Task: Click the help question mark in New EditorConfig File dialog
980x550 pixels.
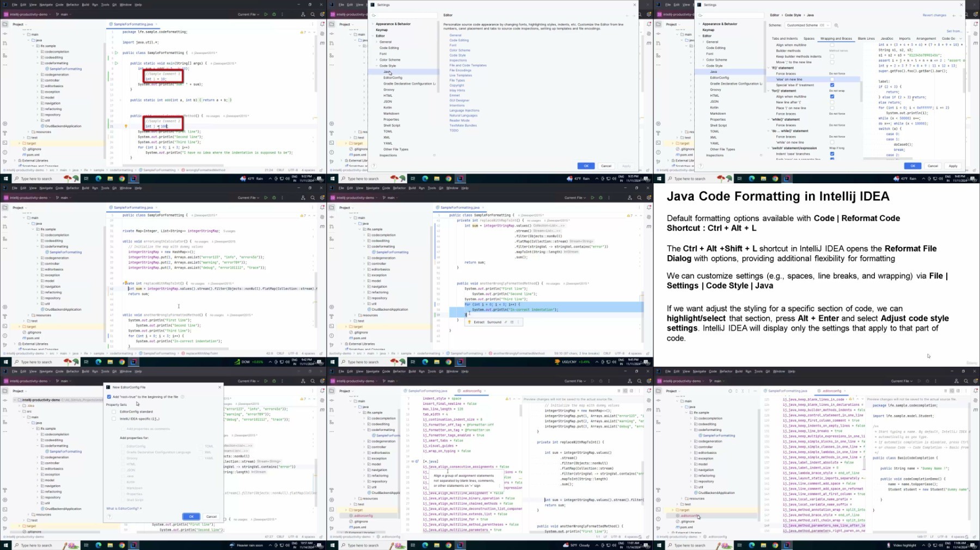Action: pyautogui.click(x=109, y=516)
